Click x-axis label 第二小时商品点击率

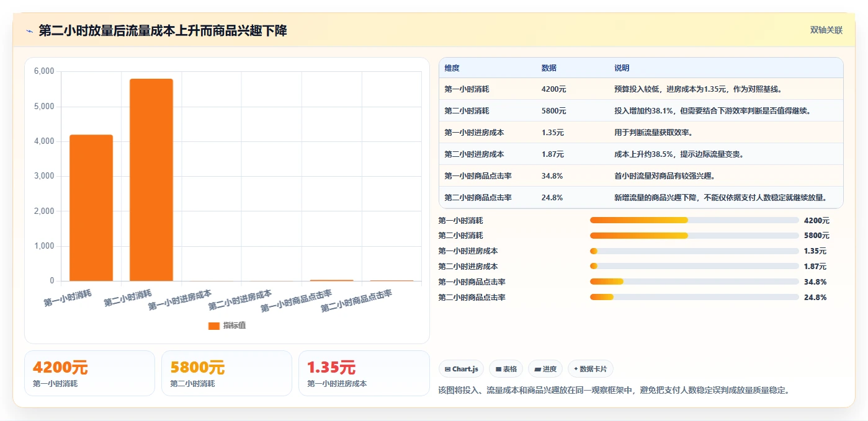pos(357,301)
